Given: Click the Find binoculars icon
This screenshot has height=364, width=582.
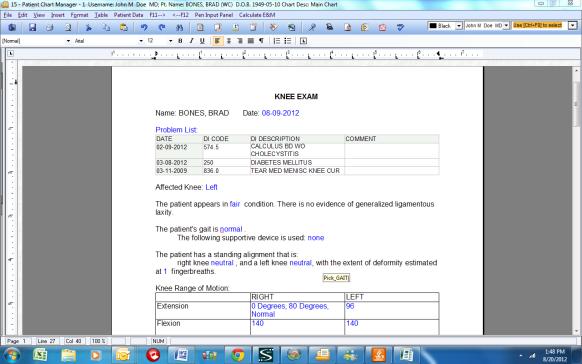Looking at the screenshot, I should pos(180,27).
